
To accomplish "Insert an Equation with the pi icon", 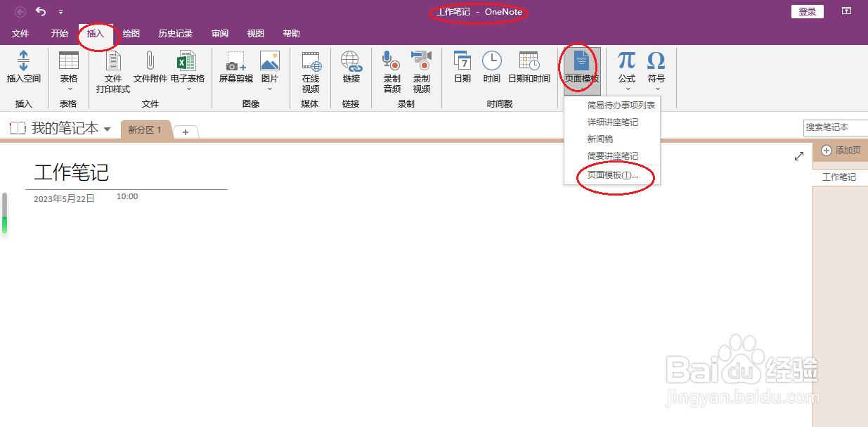I will tap(627, 60).
